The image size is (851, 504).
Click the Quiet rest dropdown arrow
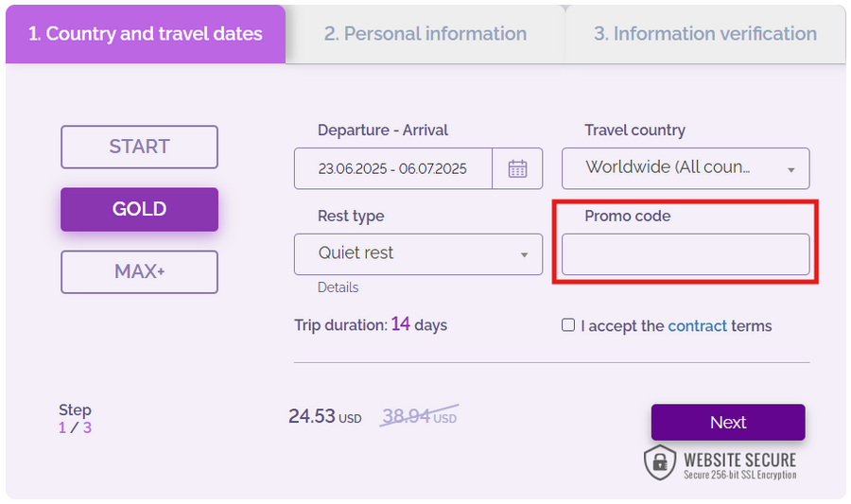point(524,255)
